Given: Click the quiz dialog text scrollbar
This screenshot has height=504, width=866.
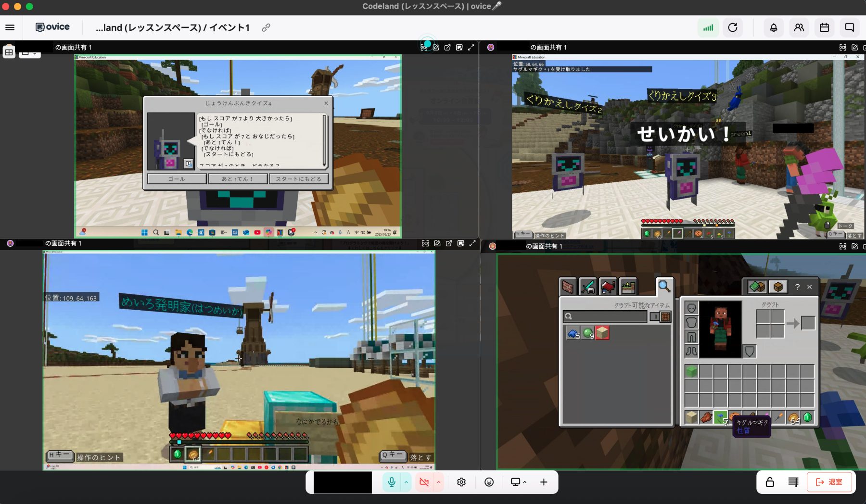Looking at the screenshot, I should click(325, 140).
